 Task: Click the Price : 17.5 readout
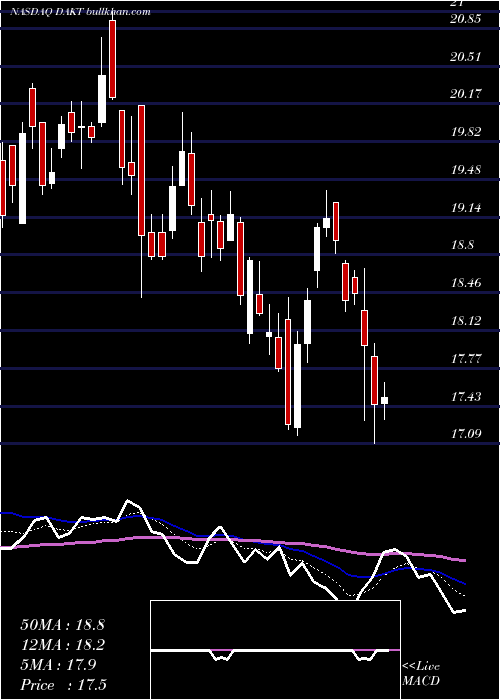(x=63, y=685)
